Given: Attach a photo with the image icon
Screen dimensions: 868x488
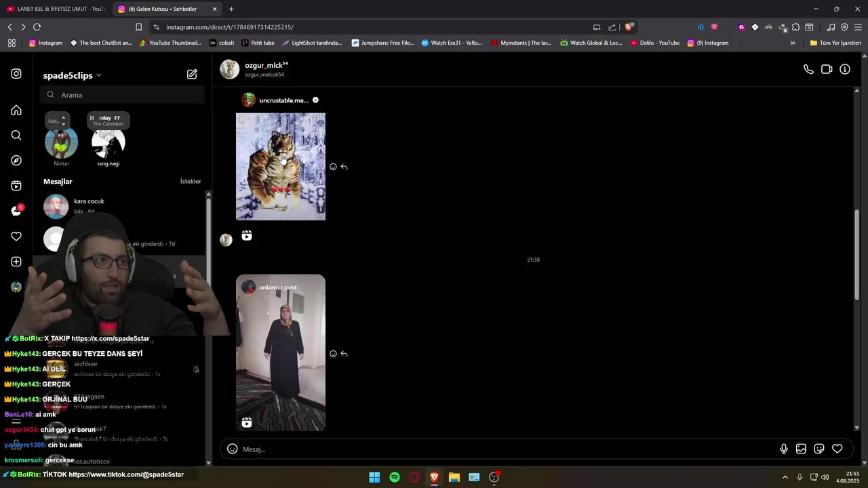Looking at the screenshot, I should pyautogui.click(x=801, y=449).
